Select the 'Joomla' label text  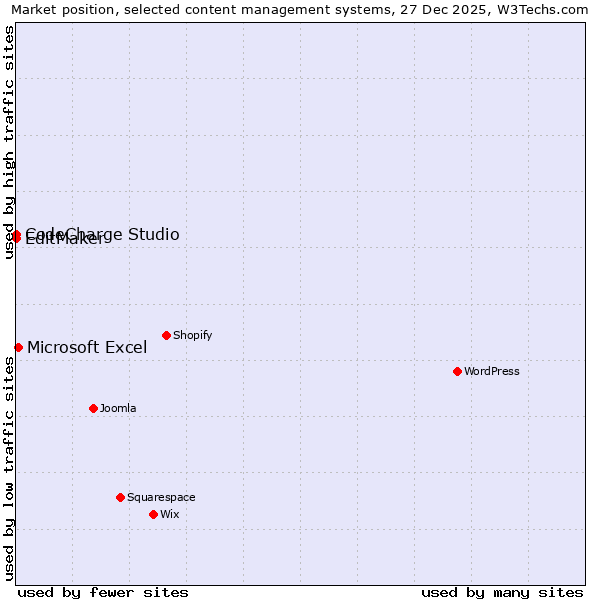click(118, 408)
